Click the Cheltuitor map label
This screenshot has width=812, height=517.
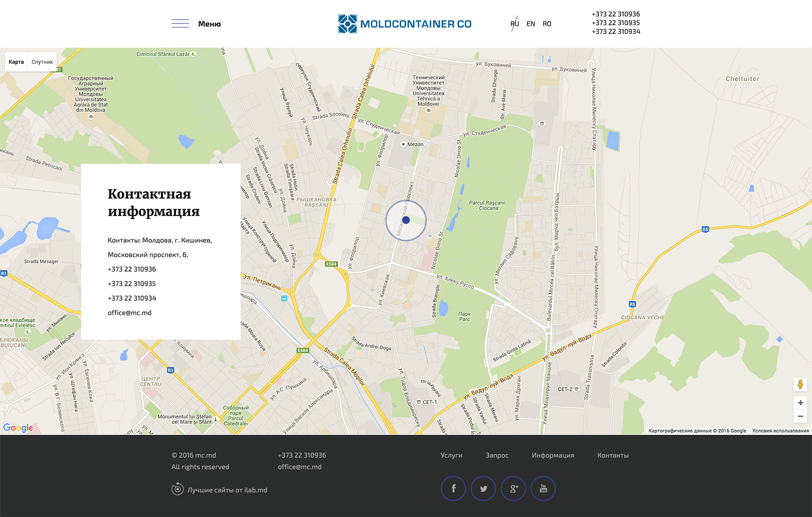(742, 79)
